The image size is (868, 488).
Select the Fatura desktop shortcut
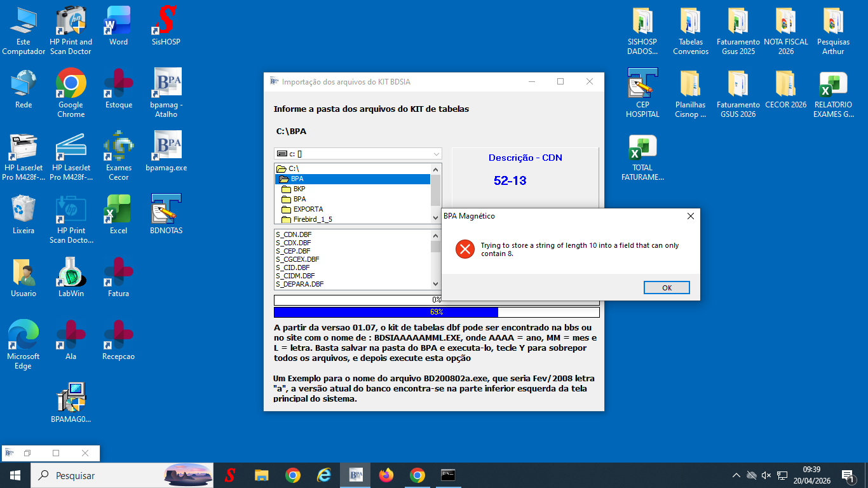(x=118, y=278)
